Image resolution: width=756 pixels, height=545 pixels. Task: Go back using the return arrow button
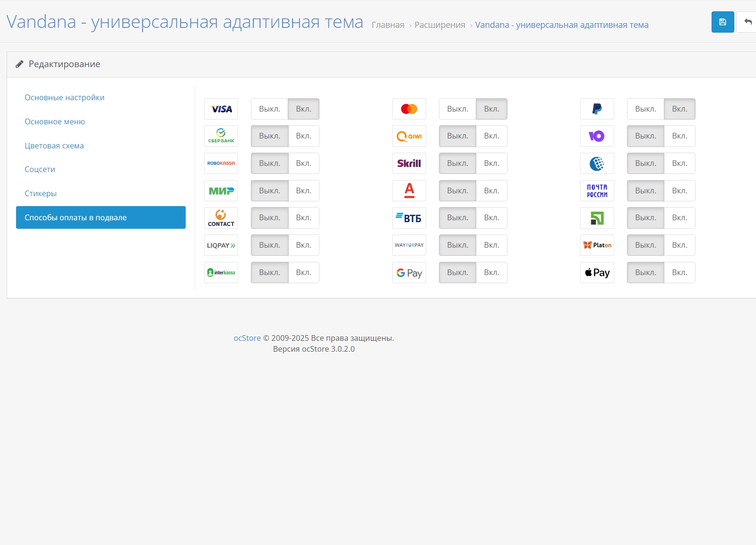747,22
